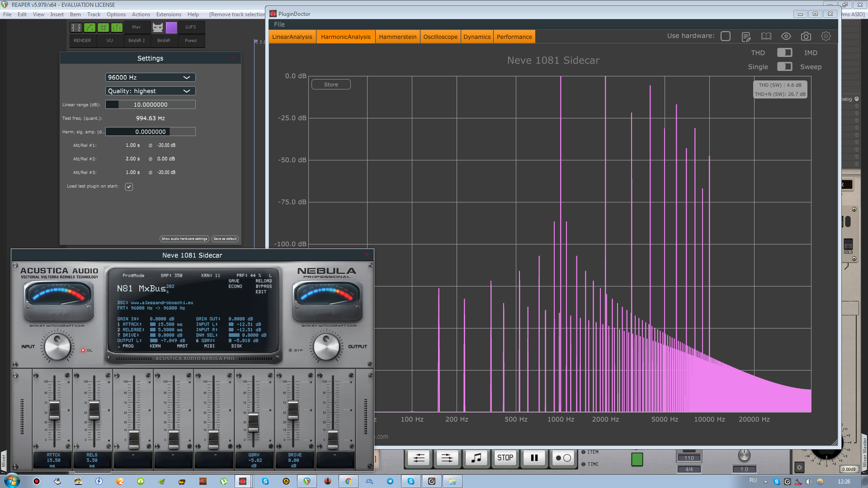Click the 4/4 time signature field
The width and height of the screenshot is (868, 488).
[689, 469]
